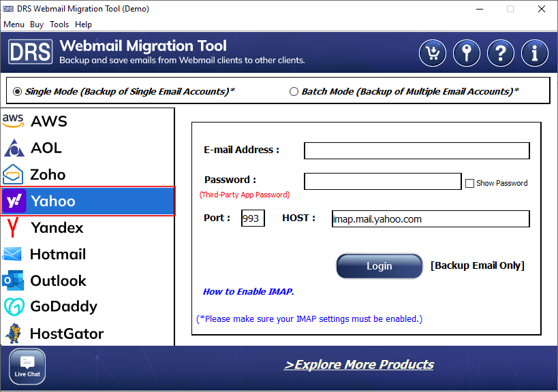The width and height of the screenshot is (558, 392).
Task: Switch to Batch Mode radio button
Action: (x=294, y=91)
